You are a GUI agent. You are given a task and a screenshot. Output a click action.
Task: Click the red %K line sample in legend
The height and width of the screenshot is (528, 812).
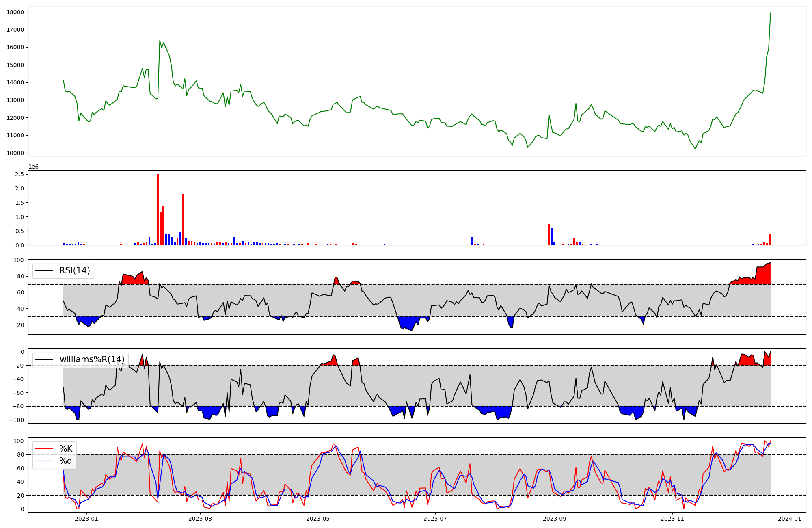point(44,449)
